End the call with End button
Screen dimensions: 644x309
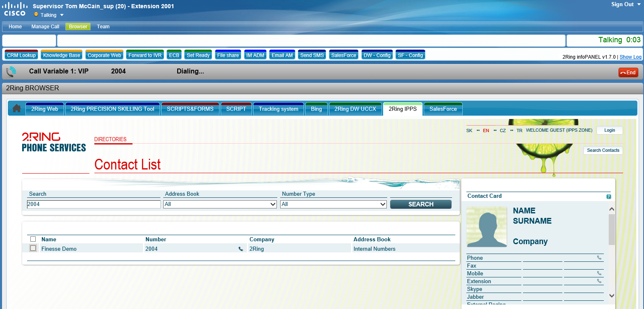click(x=628, y=73)
